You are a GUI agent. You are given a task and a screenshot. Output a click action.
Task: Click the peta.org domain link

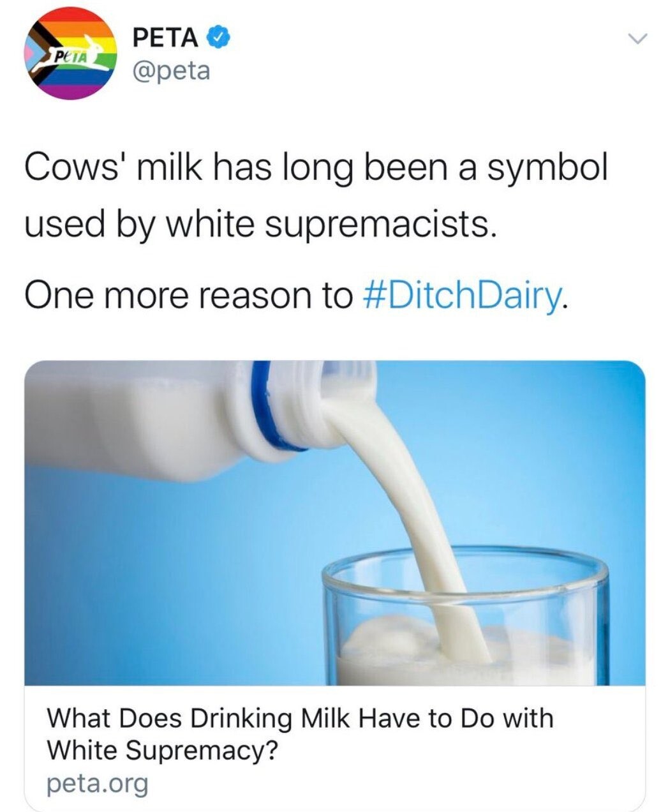tap(97, 783)
